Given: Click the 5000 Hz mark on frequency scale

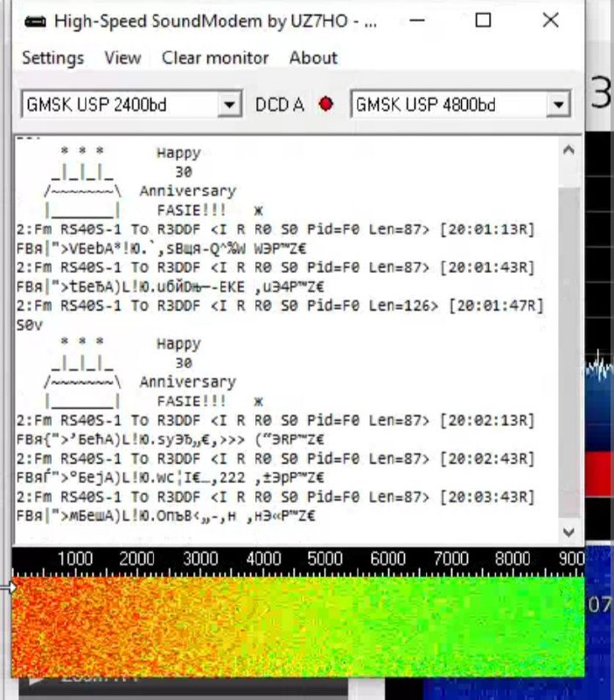Looking at the screenshot, I should point(324,560).
